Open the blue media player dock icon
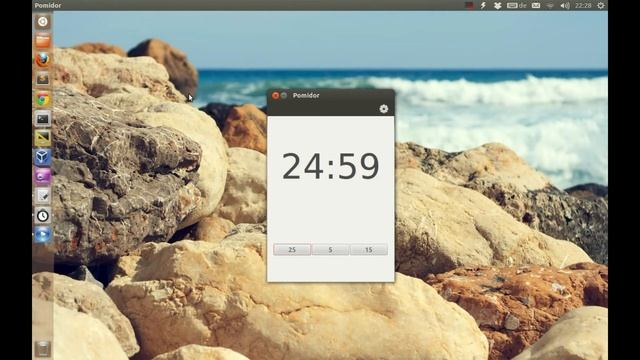 pos(42,235)
